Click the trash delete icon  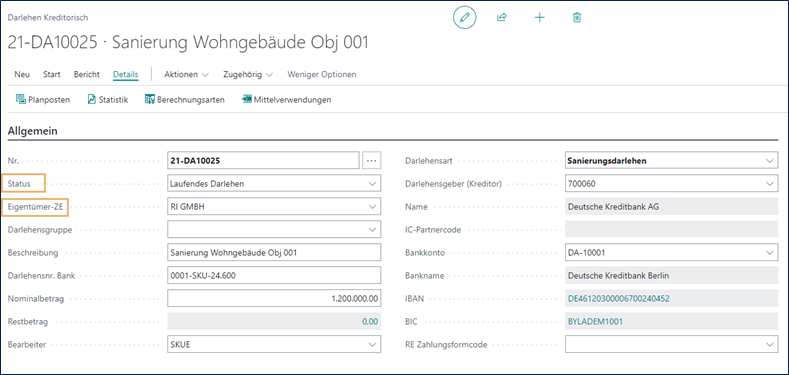tap(577, 18)
